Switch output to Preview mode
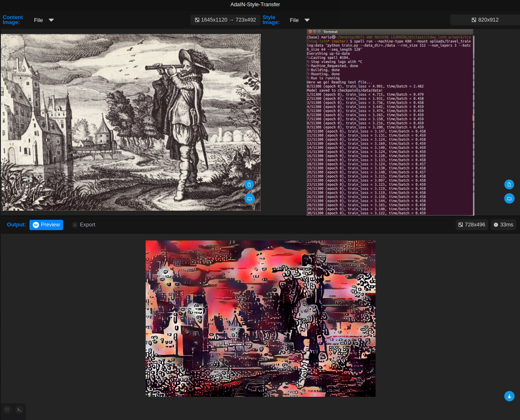 pos(46,225)
